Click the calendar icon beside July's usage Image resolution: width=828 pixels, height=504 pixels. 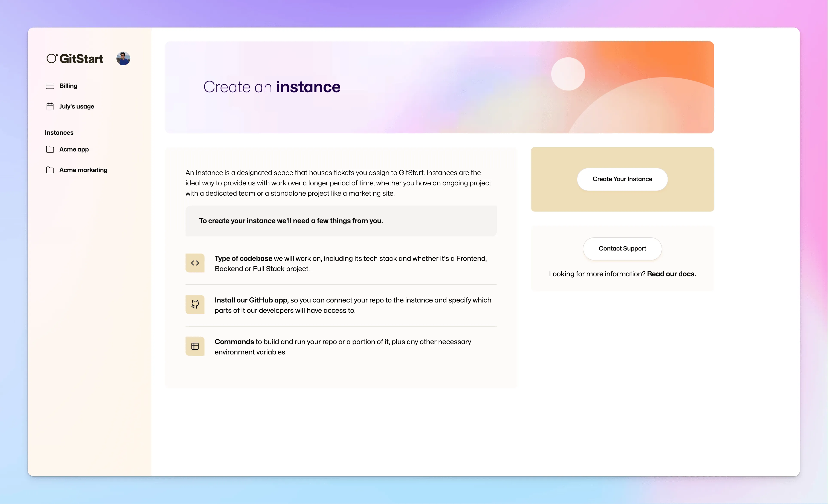tap(50, 106)
